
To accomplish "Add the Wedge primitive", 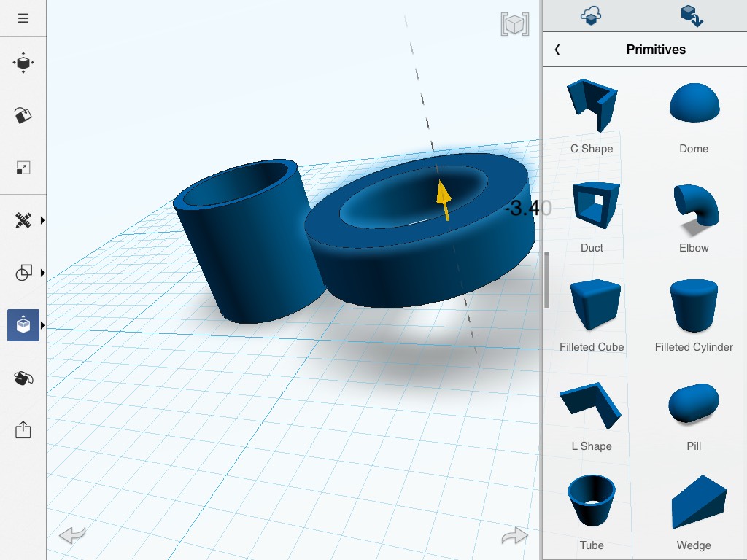I will click(x=699, y=502).
